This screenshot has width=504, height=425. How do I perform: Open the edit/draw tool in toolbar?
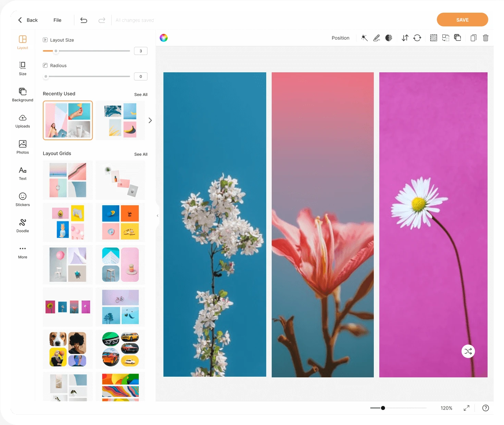[x=377, y=38]
